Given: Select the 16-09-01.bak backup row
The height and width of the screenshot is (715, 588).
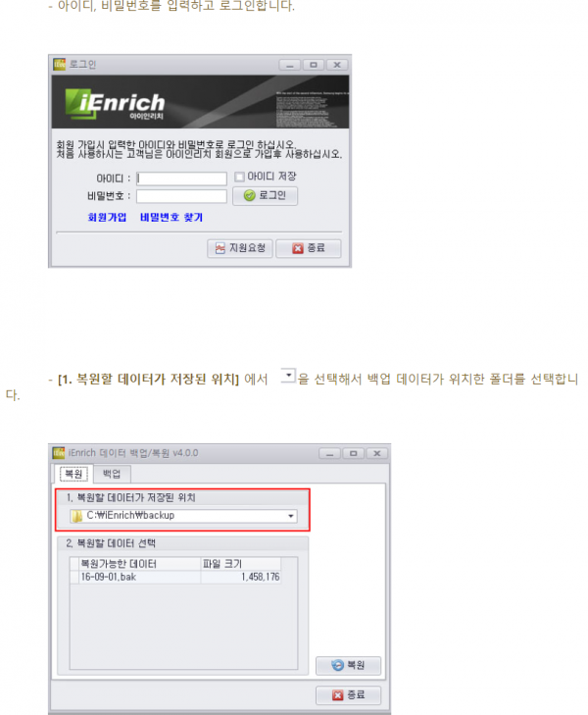Looking at the screenshot, I should (x=179, y=577).
